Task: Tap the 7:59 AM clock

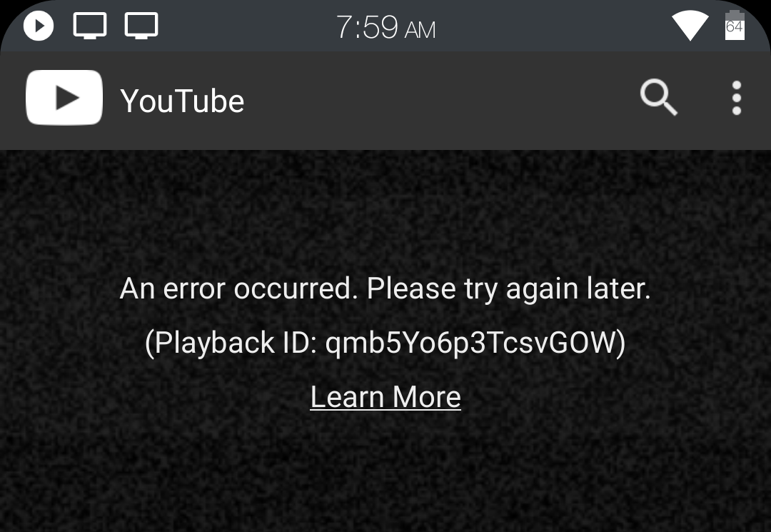Action: click(x=386, y=28)
